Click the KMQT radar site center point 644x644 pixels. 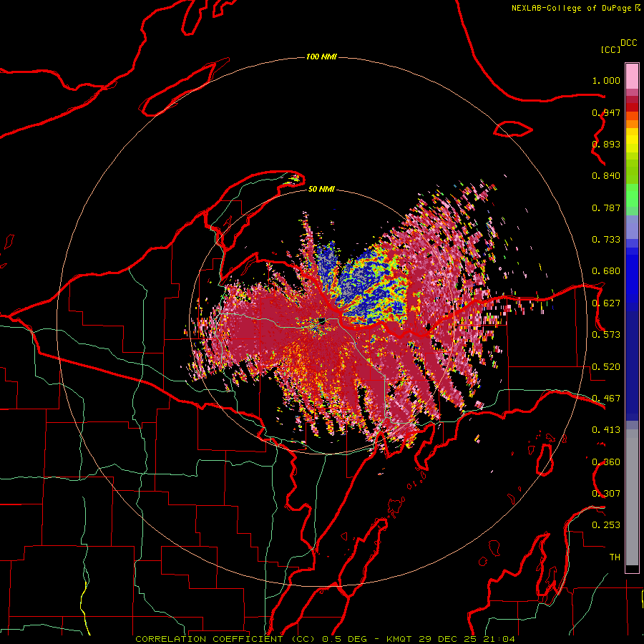tap(322, 321)
